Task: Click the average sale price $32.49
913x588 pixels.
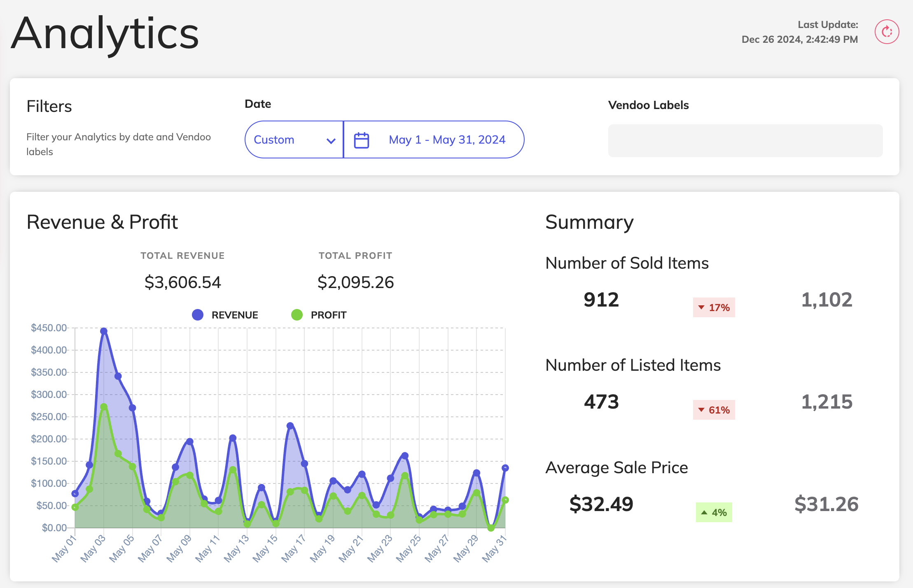Action: point(601,504)
